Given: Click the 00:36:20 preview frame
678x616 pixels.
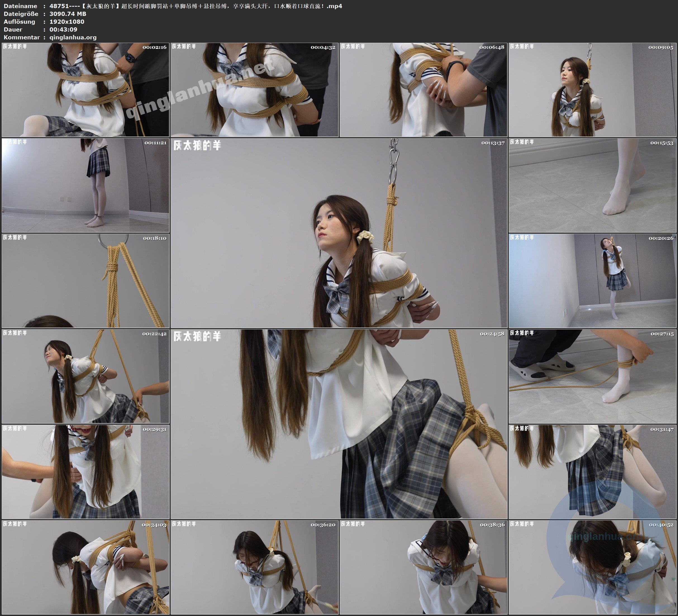Looking at the screenshot, I should 254,567.
